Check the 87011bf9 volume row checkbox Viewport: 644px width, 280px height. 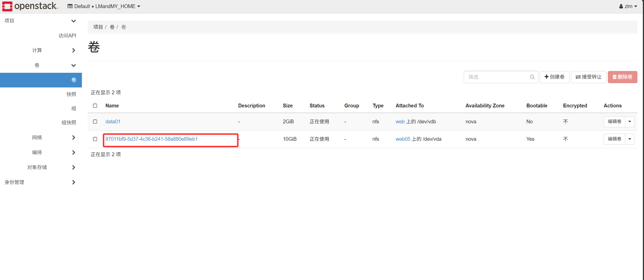(95, 139)
